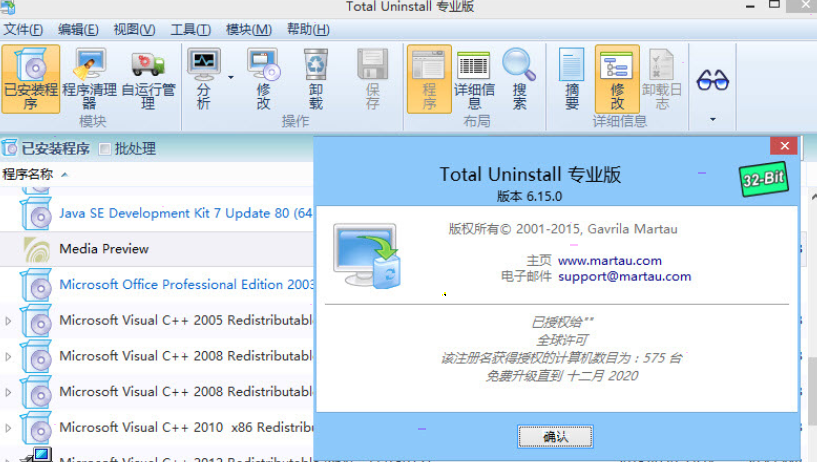This screenshot has height=462, width=817.
Task: Select the 修改 details view icon
Action: point(617,79)
